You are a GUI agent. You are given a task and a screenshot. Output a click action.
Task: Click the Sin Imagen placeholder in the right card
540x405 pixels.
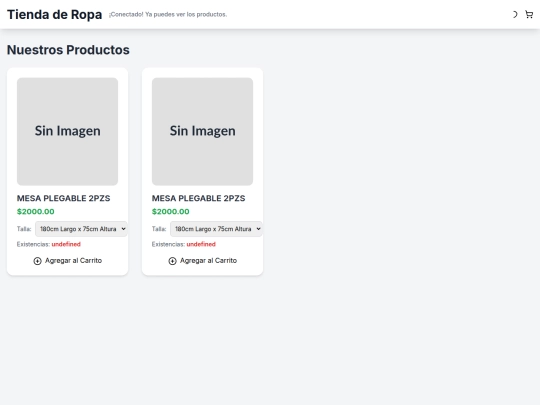coord(202,132)
